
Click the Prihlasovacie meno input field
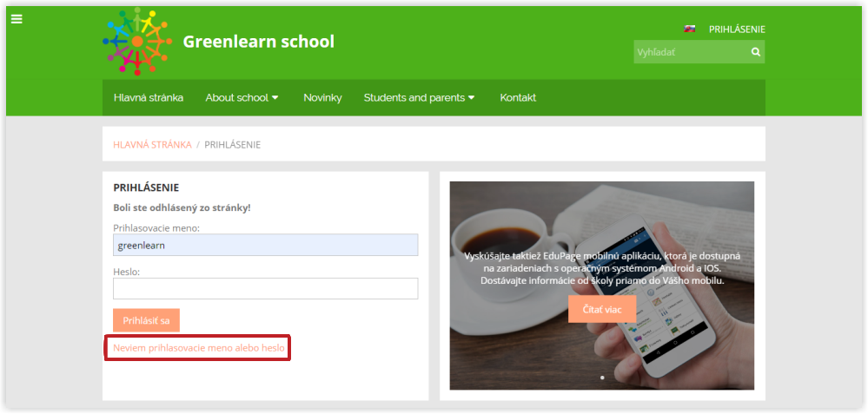pos(266,245)
